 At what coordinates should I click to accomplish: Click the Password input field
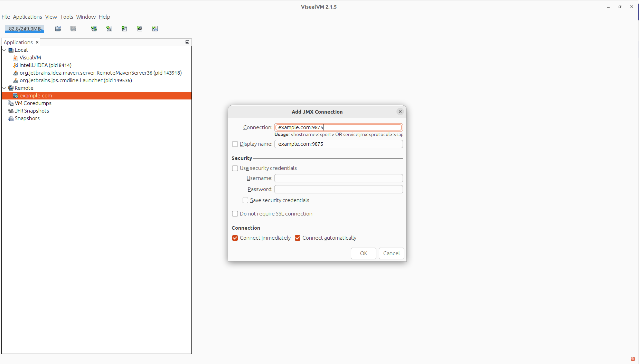339,189
